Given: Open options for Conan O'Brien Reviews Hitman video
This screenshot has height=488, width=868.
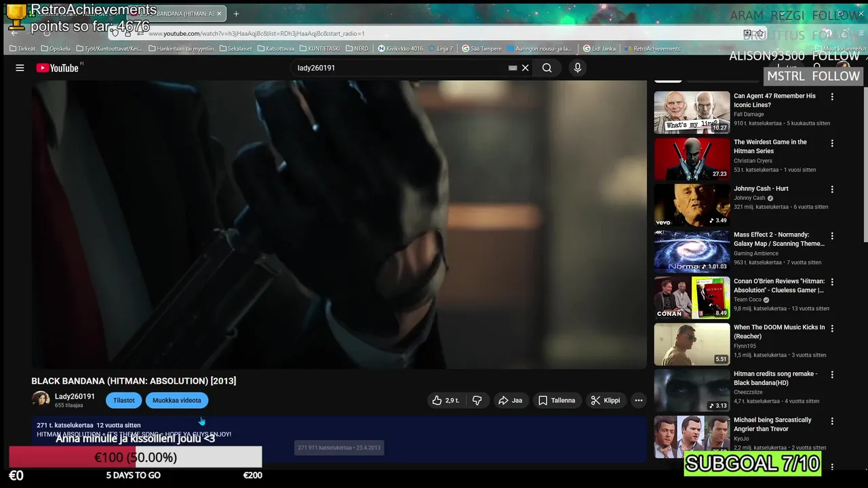Looking at the screenshot, I should click(832, 282).
